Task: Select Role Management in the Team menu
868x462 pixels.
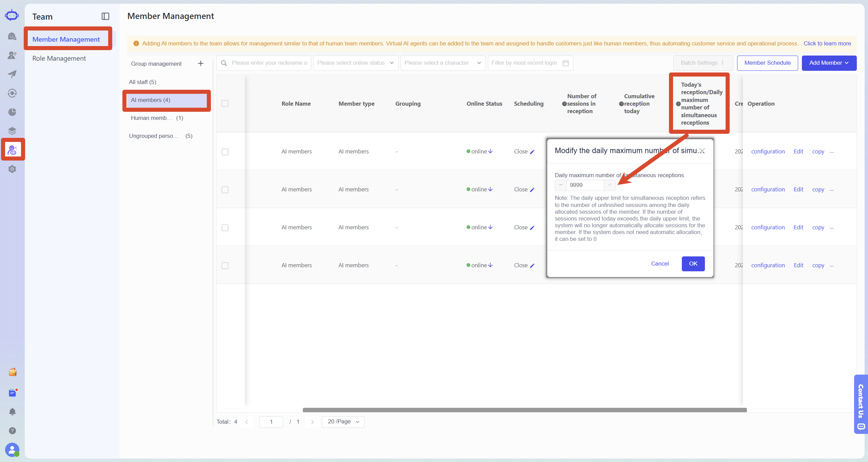Action: coord(59,58)
